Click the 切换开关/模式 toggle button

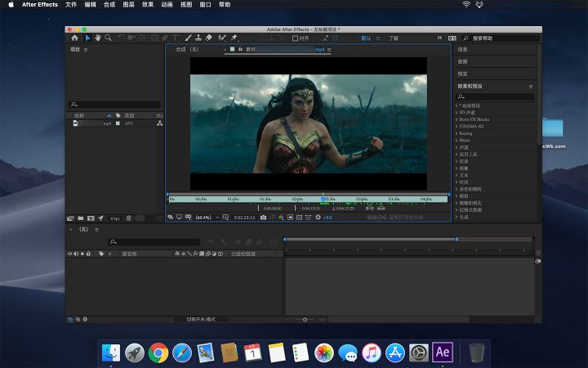[x=201, y=319]
